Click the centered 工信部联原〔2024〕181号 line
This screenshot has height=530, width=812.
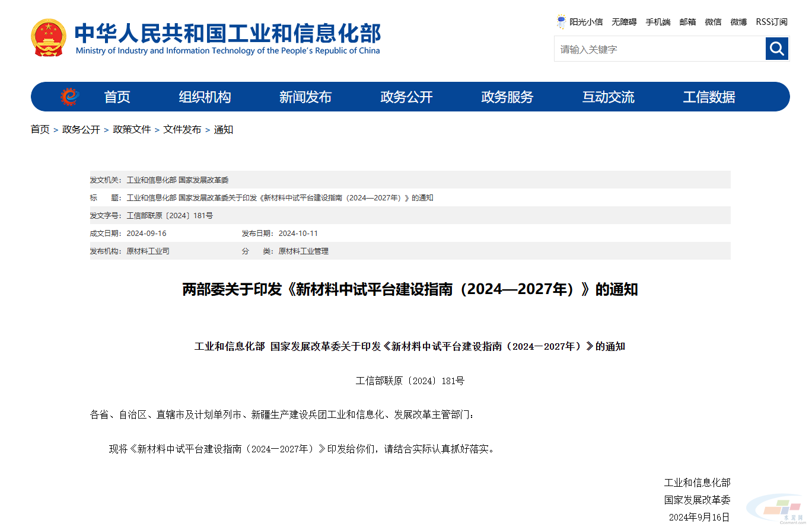coord(410,381)
